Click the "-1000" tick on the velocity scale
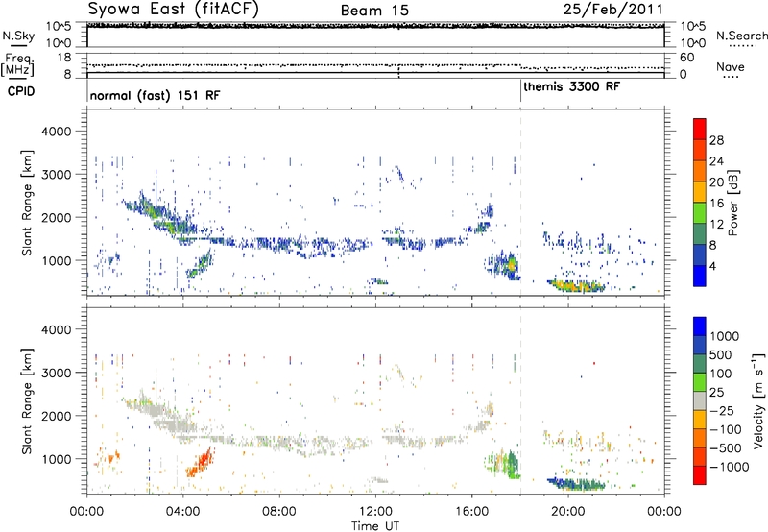 tap(730, 467)
